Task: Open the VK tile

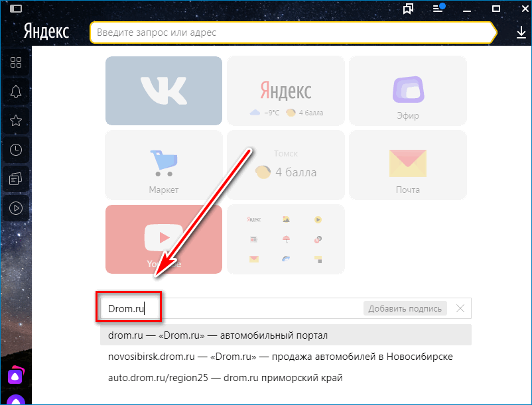Action: point(163,91)
